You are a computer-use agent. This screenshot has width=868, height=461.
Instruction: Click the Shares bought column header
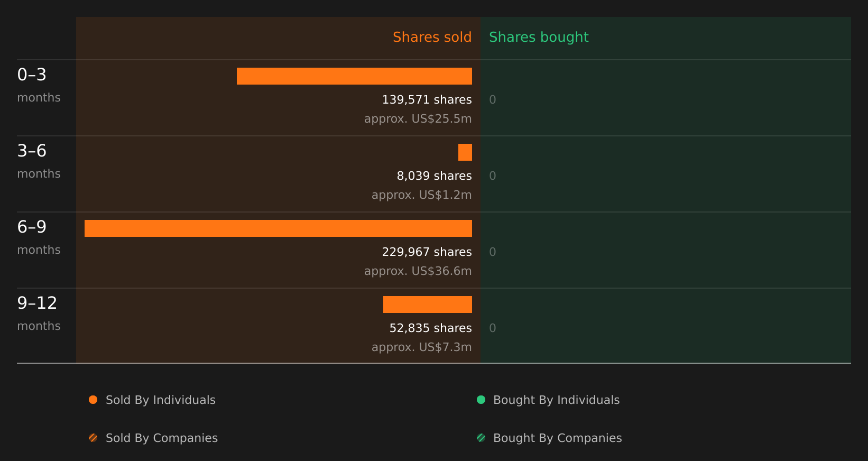[539, 38]
